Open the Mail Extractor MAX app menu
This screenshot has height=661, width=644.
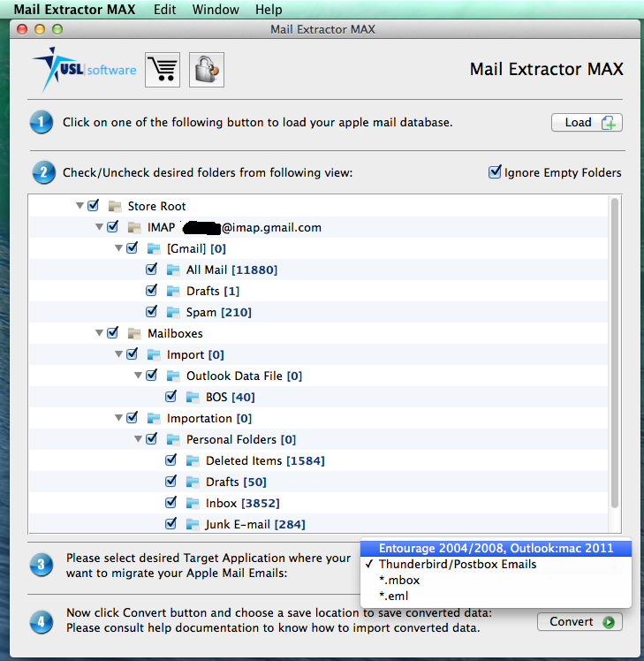[x=74, y=9]
